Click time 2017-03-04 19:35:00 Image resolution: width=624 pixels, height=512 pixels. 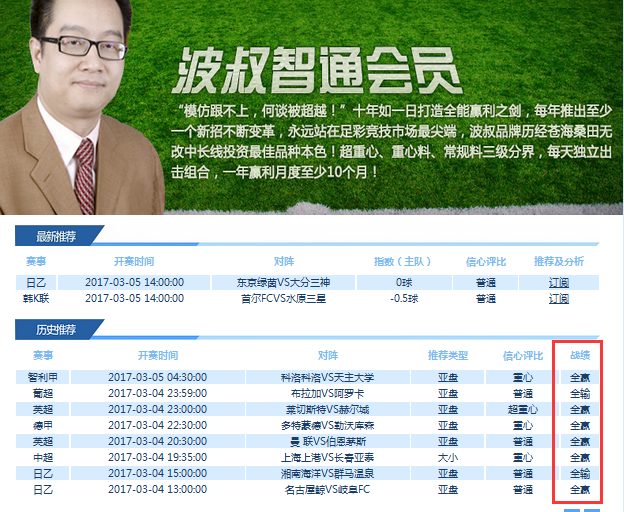[158, 457]
